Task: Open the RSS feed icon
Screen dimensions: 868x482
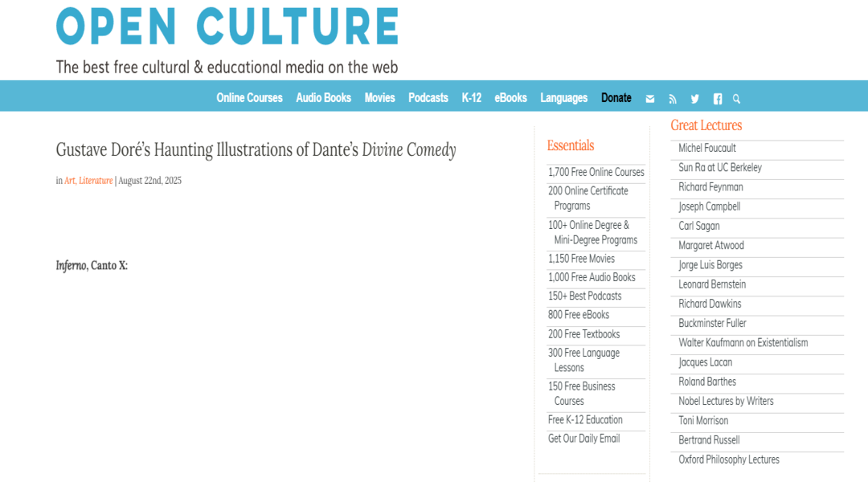Action: point(673,99)
